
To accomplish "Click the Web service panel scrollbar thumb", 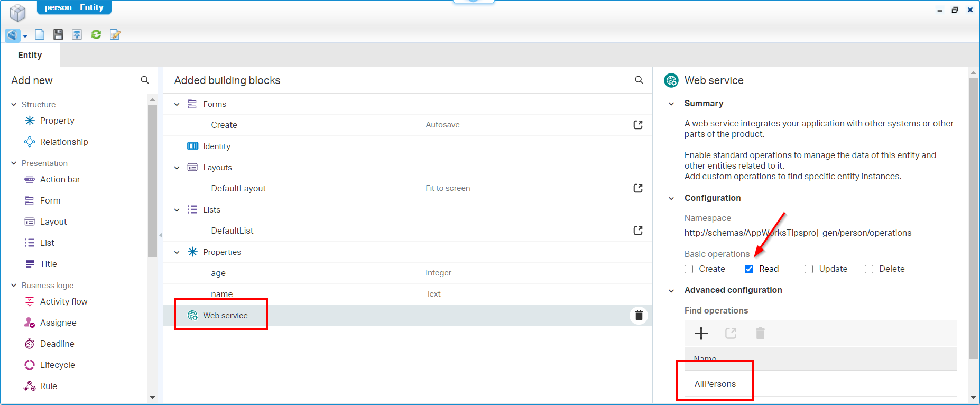I will [973, 218].
